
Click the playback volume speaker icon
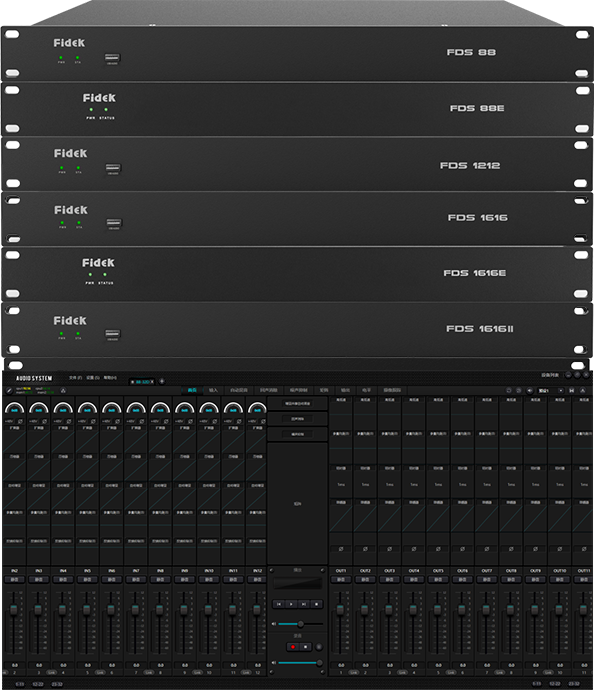click(274, 624)
